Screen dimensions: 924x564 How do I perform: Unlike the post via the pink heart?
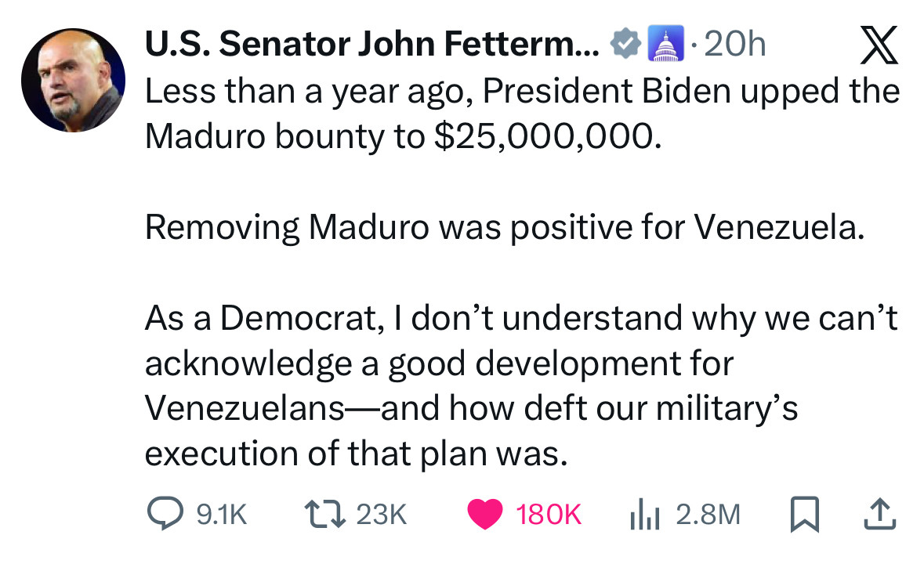(486, 515)
